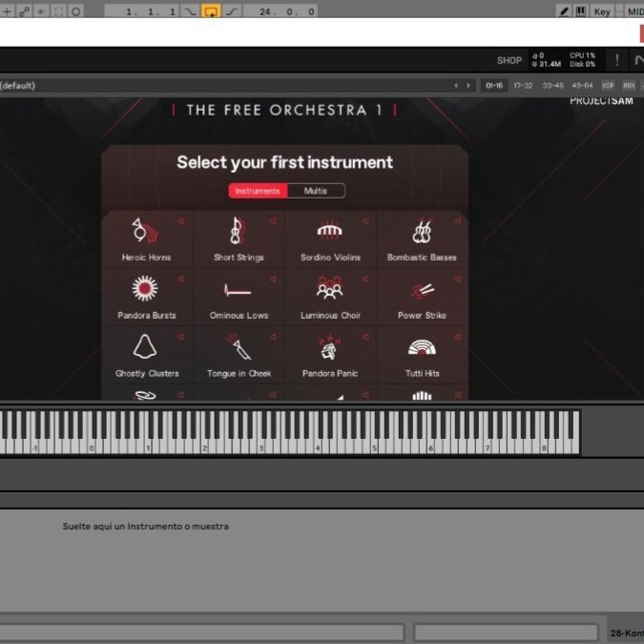Click the 'Suelte aquí un Instrumento o muestra' drop area
Viewport: 644px width, 644px height.
pos(145,526)
